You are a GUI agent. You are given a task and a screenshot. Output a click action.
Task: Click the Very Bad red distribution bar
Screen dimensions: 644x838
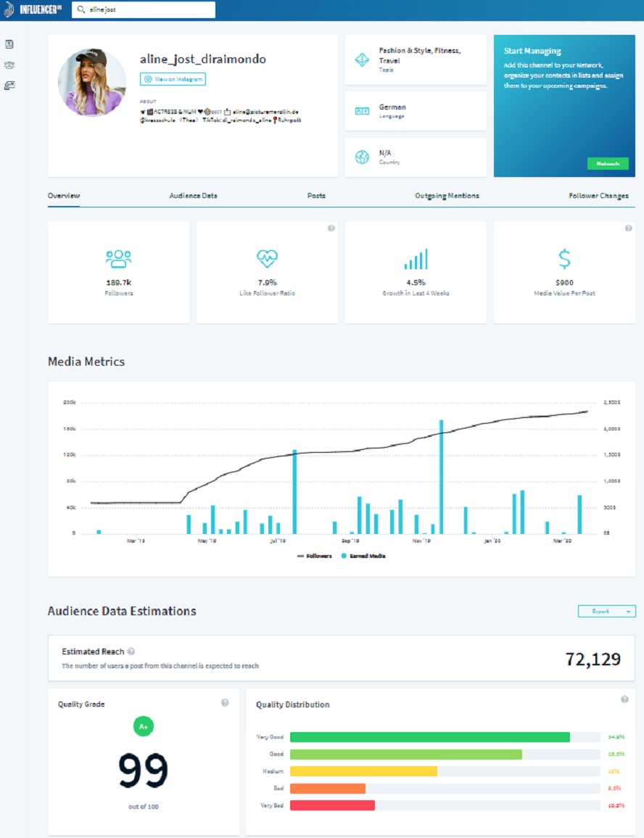click(x=332, y=805)
